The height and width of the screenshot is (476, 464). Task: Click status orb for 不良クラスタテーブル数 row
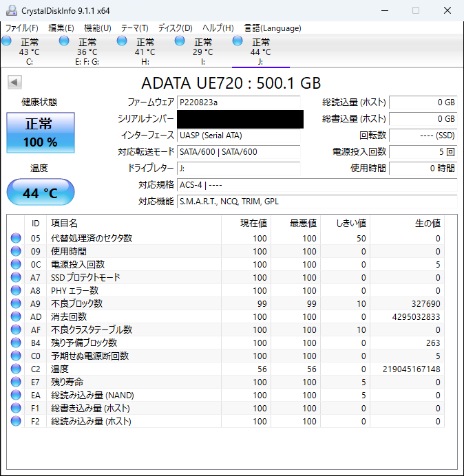16,329
